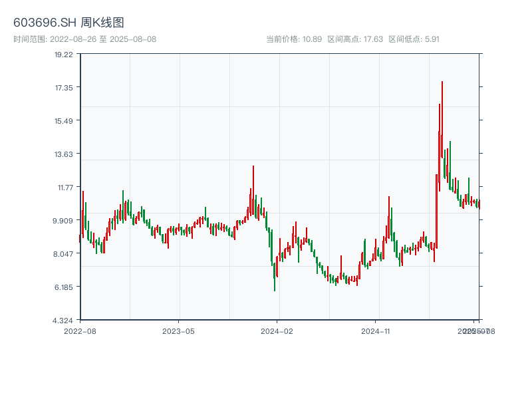Click the y-axis value 9.909

pyautogui.click(x=63, y=221)
